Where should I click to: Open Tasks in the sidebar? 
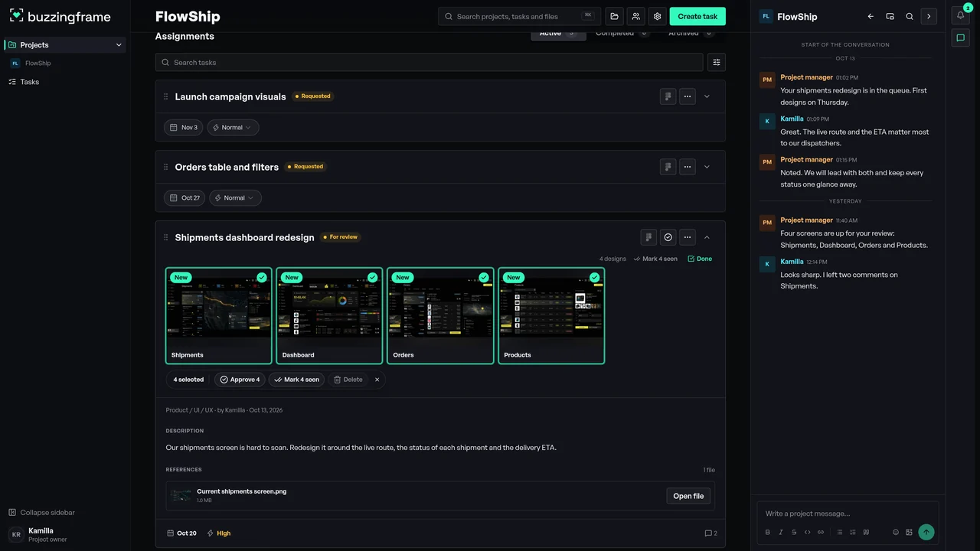click(30, 82)
